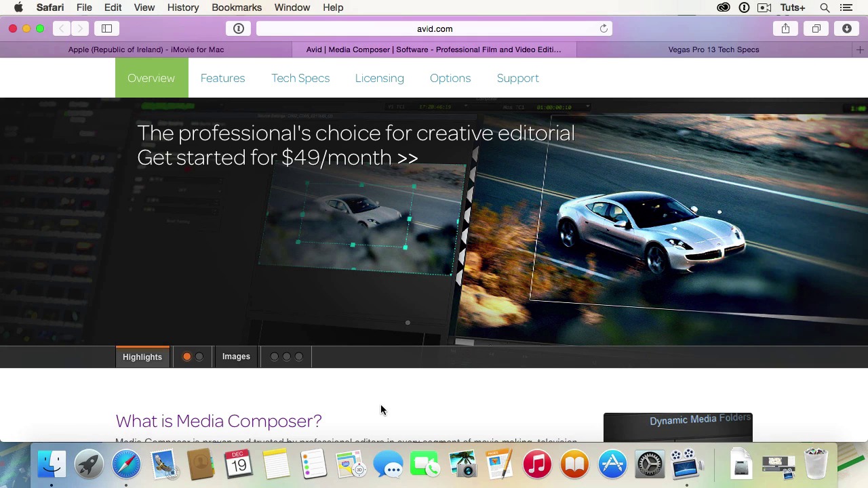Select the first Images slide dot

[275, 357]
